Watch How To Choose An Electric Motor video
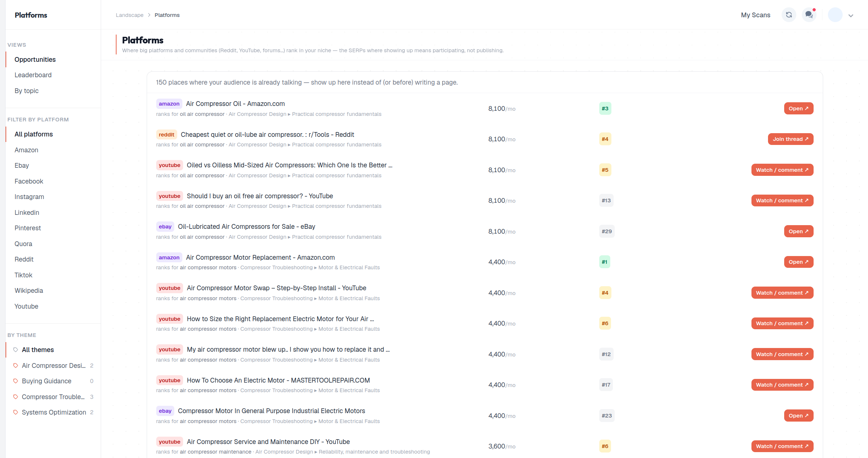868x458 pixels. (x=782, y=385)
